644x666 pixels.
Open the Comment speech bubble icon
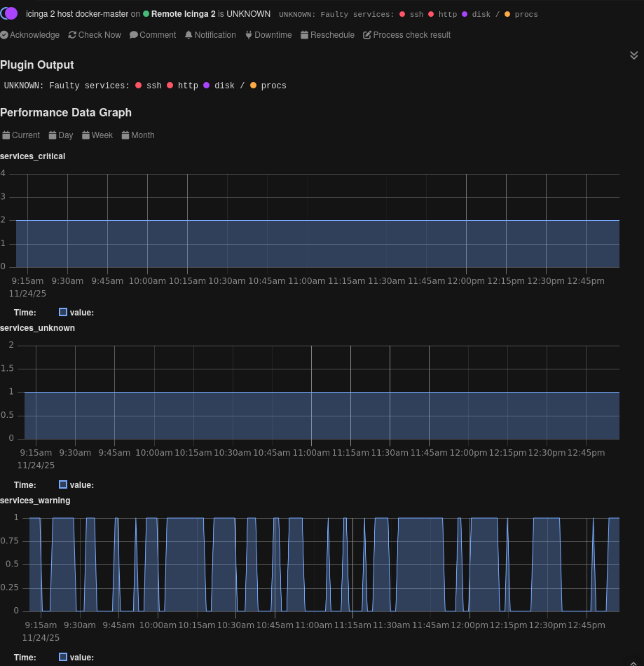point(133,35)
